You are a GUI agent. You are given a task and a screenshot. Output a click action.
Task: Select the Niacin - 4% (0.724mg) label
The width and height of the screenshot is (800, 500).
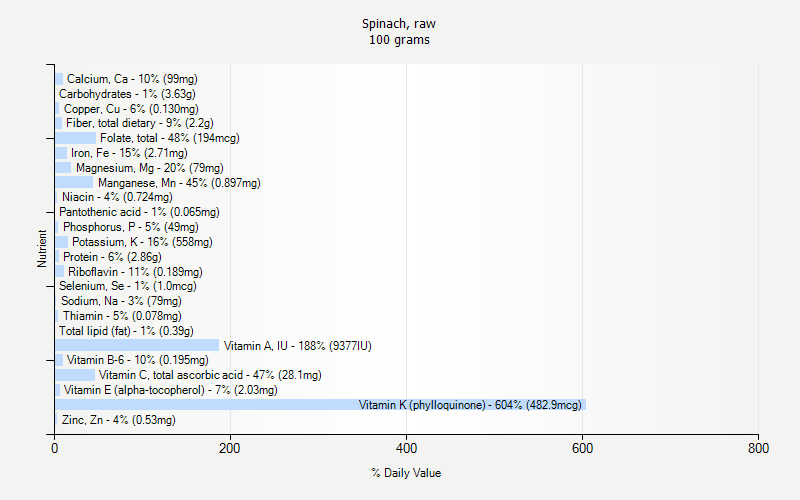[x=117, y=197]
